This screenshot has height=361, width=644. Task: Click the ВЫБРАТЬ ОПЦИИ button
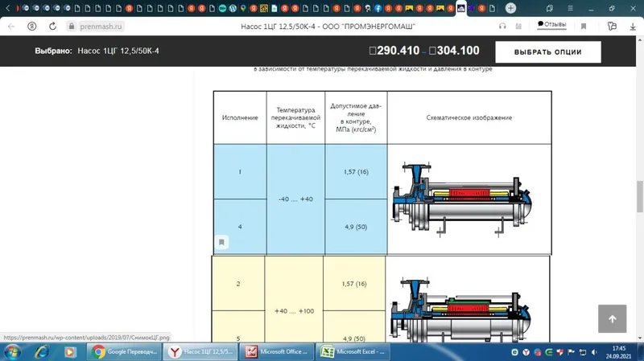pyautogui.click(x=548, y=51)
